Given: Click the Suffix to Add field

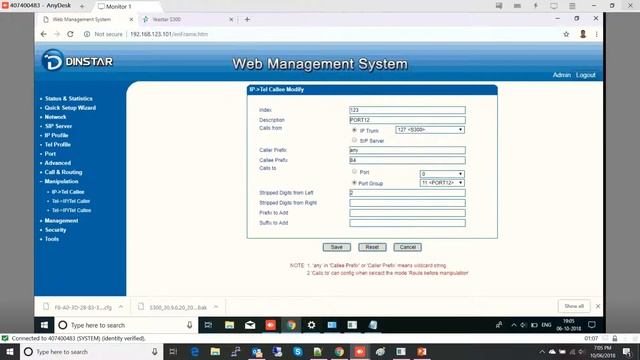Looking at the screenshot, I should point(407,223).
